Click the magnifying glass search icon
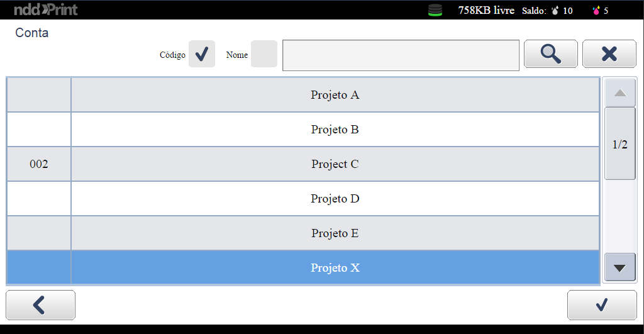The image size is (644, 334). coord(550,54)
